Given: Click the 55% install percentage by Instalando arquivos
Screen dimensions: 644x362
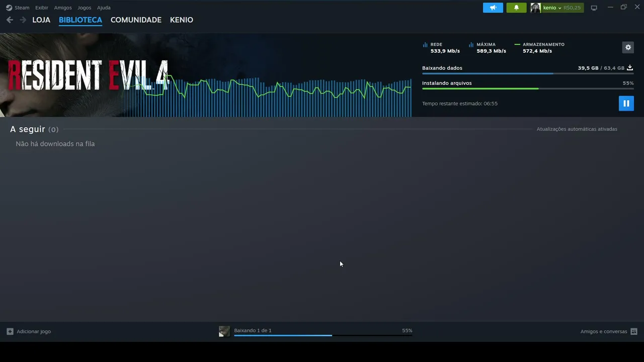Looking at the screenshot, I should (x=628, y=83).
